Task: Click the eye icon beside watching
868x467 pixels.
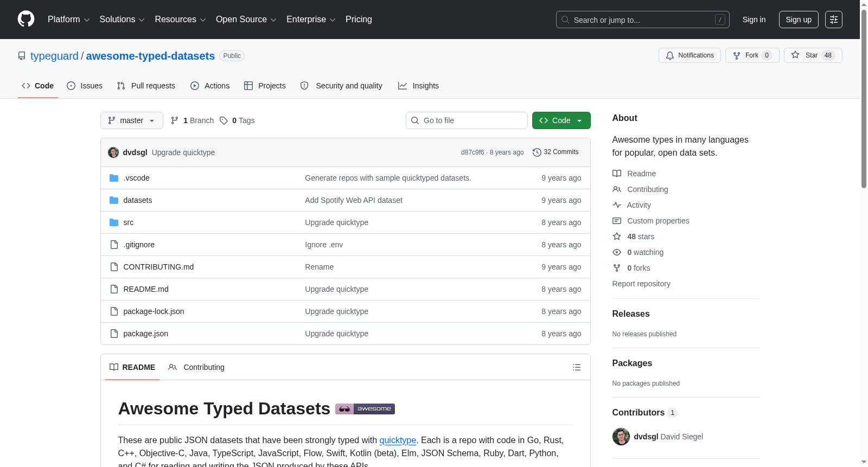Action: [x=617, y=252]
